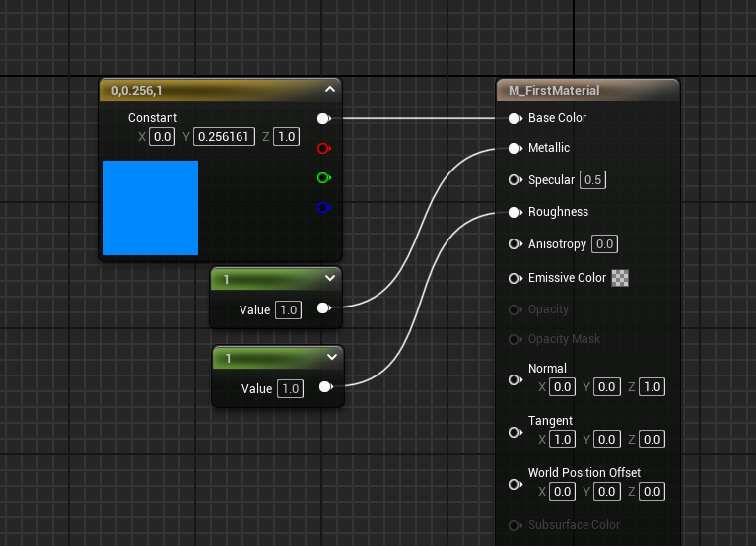
Task: Click the Anisotropy input pin
Action: (x=515, y=244)
